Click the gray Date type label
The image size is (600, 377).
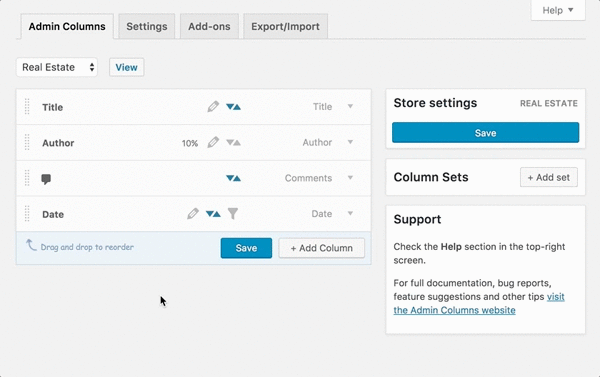tap(322, 214)
